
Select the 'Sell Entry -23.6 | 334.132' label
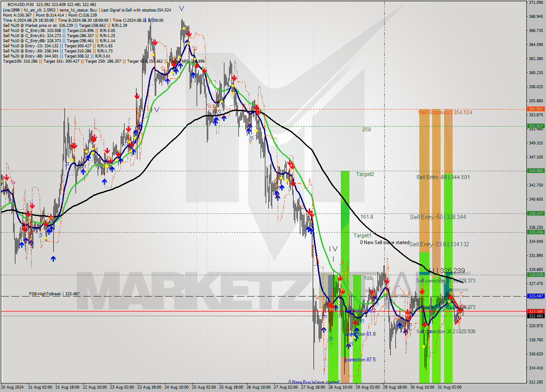439,245
